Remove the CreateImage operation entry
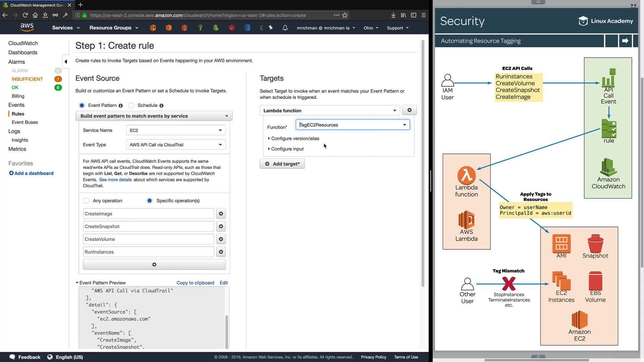The image size is (644, 362). [221, 214]
